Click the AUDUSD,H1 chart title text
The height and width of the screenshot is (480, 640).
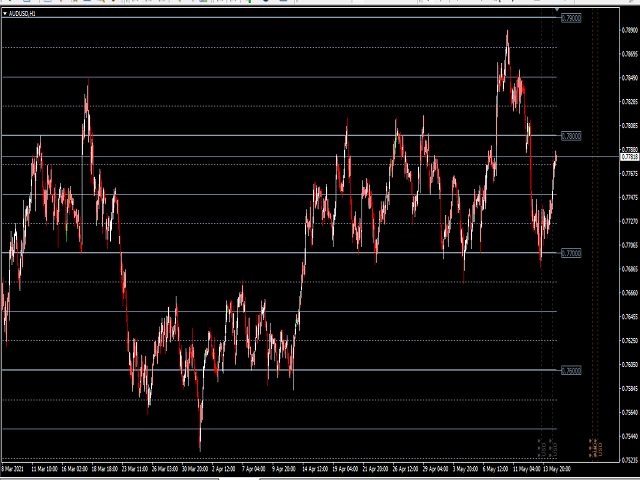point(22,13)
